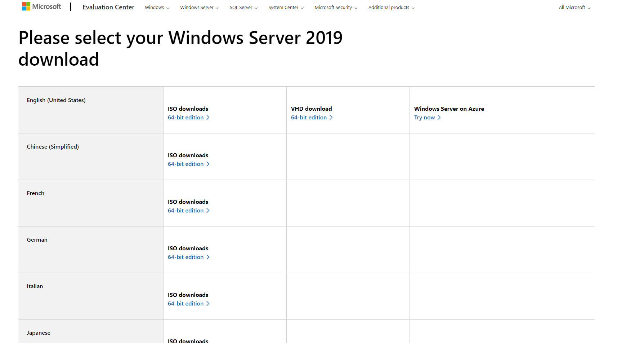Screen dimensions: 644x343
Task: Expand the Additional products dropdown
Action: click(x=391, y=7)
